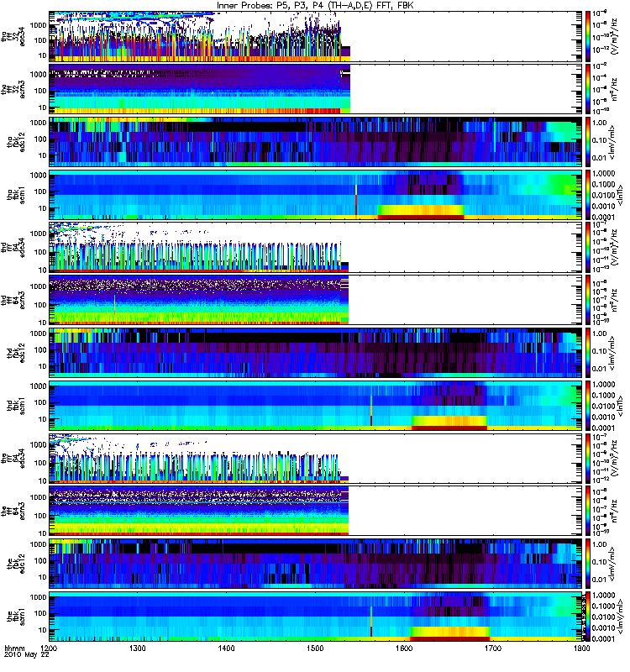Click the the fff 64 scm3 color bar
This screenshot has height=672, width=630.
click(588, 511)
